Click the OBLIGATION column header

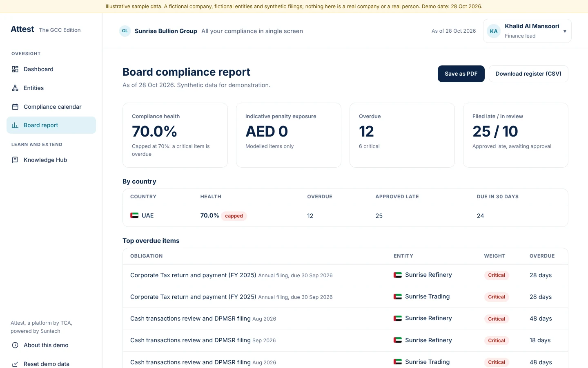click(147, 256)
